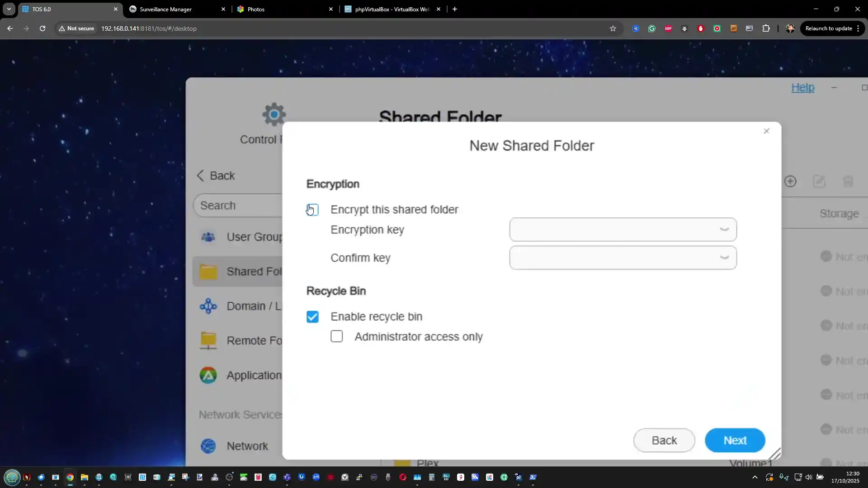Click the Control Panel gear icon
The height and width of the screenshot is (488, 868).
pos(274,115)
